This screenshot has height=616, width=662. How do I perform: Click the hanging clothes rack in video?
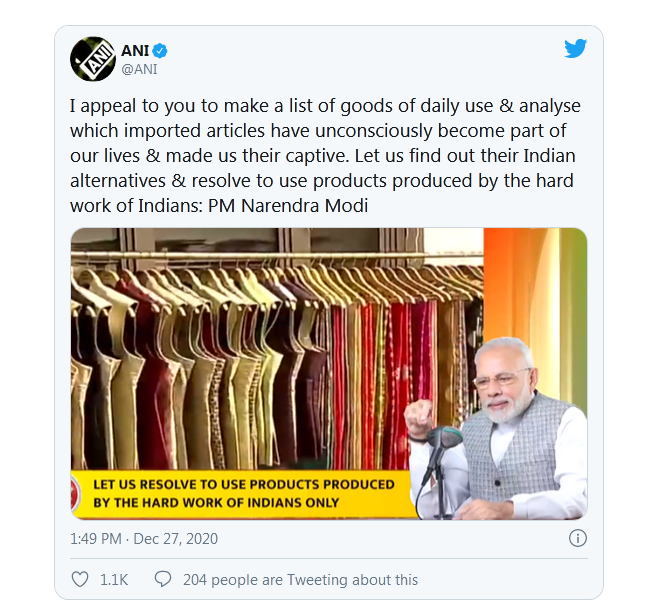click(x=250, y=340)
